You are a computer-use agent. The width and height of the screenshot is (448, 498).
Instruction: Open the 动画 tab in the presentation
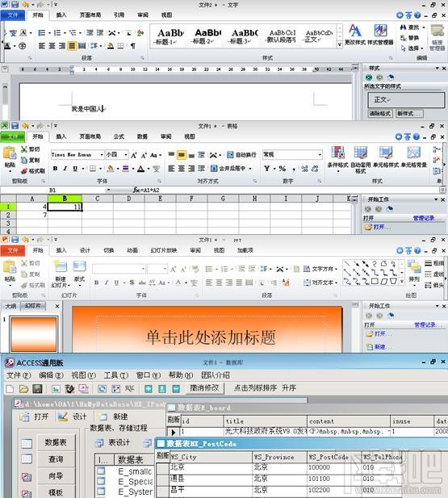point(132,250)
